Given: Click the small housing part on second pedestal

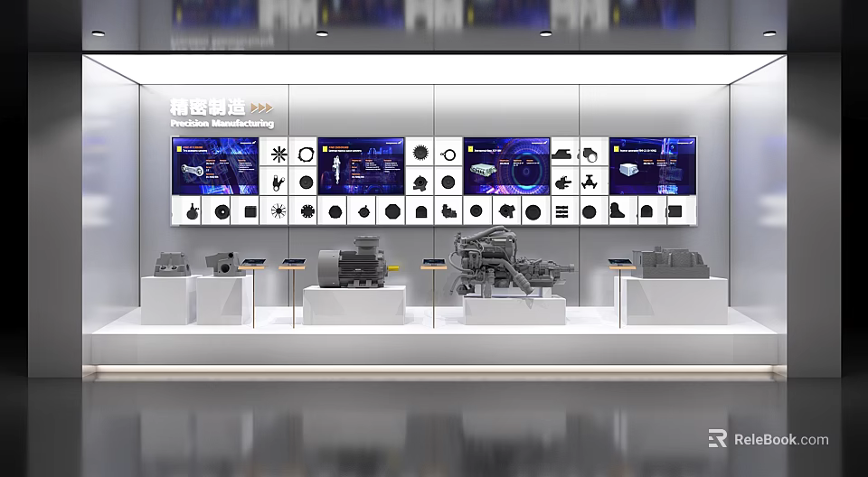Looking at the screenshot, I should (224, 264).
